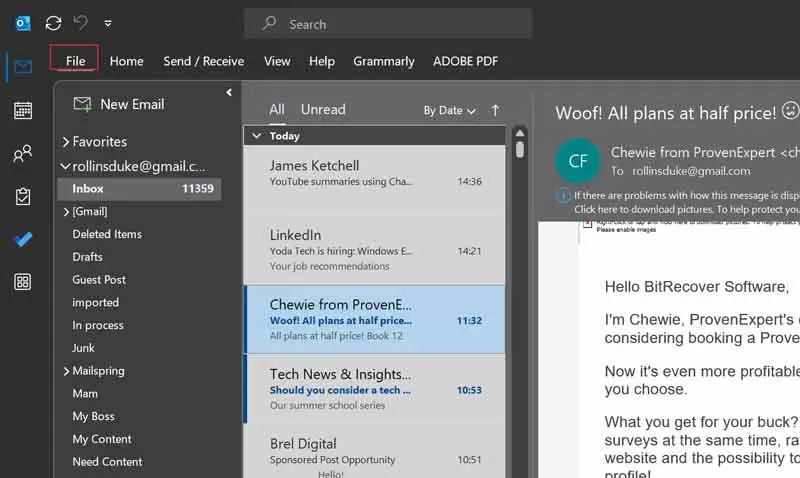Image resolution: width=800 pixels, height=478 pixels.
Task: Open the Calendar view in sidebar
Action: coord(22,110)
